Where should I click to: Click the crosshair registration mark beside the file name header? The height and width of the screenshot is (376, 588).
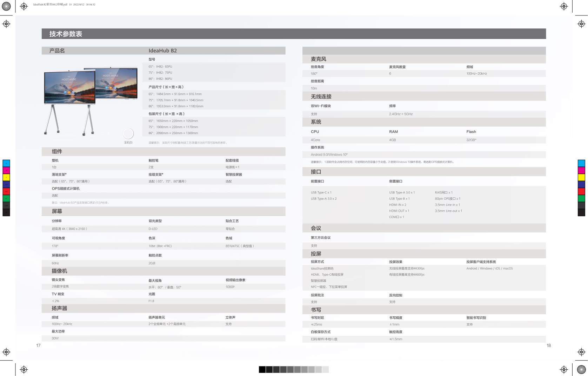(x=24, y=6)
